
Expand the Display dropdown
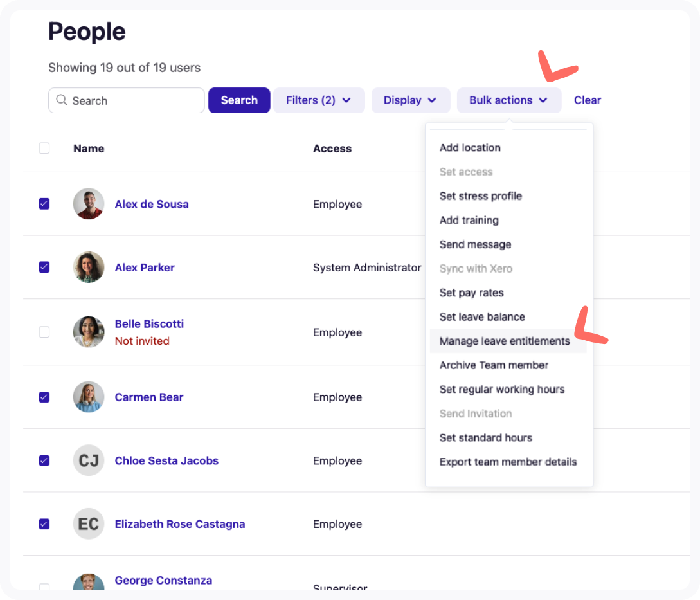coord(410,100)
